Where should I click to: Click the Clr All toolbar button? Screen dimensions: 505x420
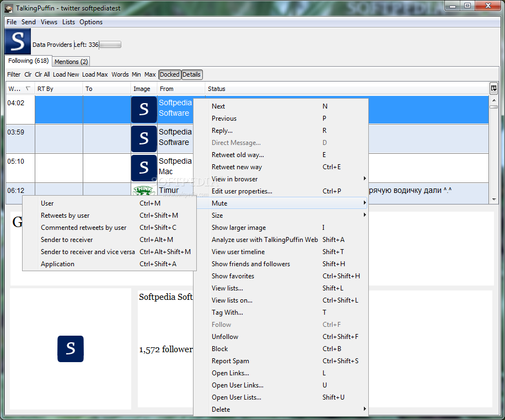pos(42,74)
